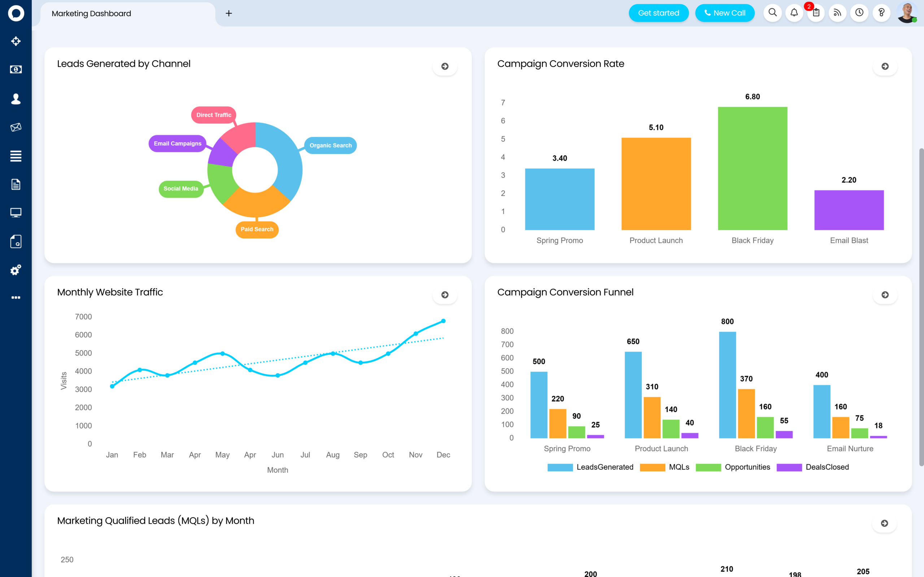
Task: Toggle the LeadsGenerated legend series
Action: coord(590,467)
